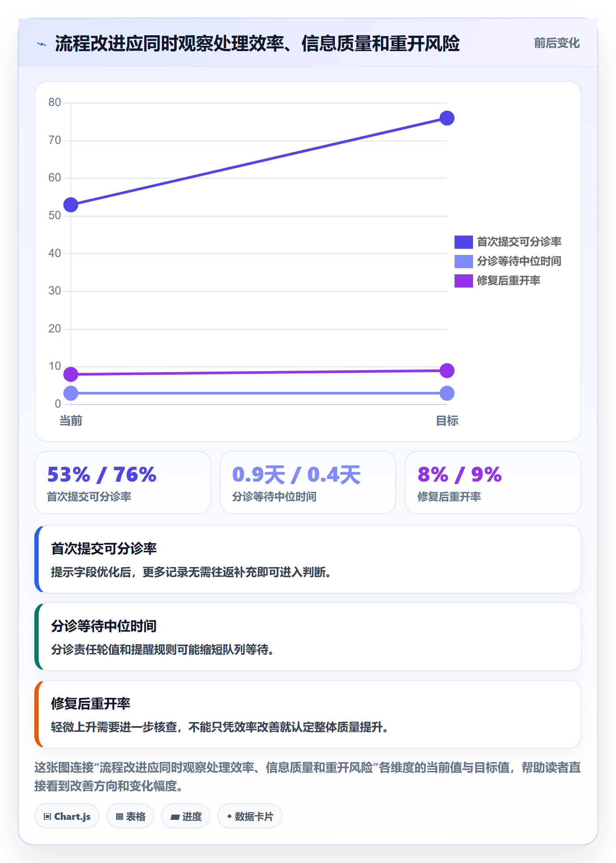The image size is (616, 863).
Task: Select the 53 data point at 当前
Action: (71, 205)
